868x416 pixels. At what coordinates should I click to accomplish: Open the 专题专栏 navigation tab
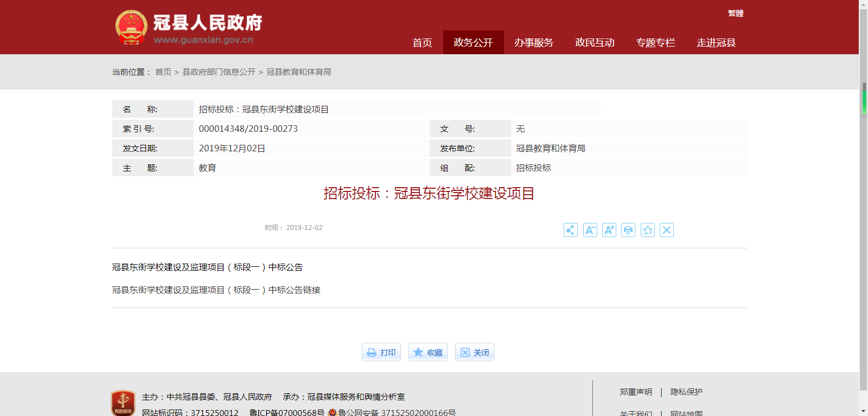pos(655,42)
